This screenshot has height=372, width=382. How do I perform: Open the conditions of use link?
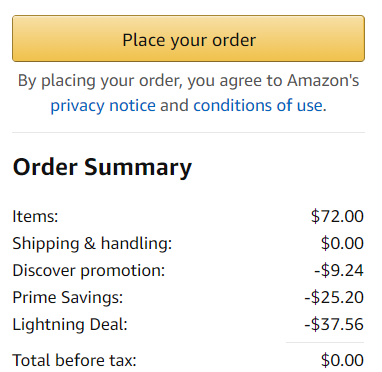click(258, 106)
